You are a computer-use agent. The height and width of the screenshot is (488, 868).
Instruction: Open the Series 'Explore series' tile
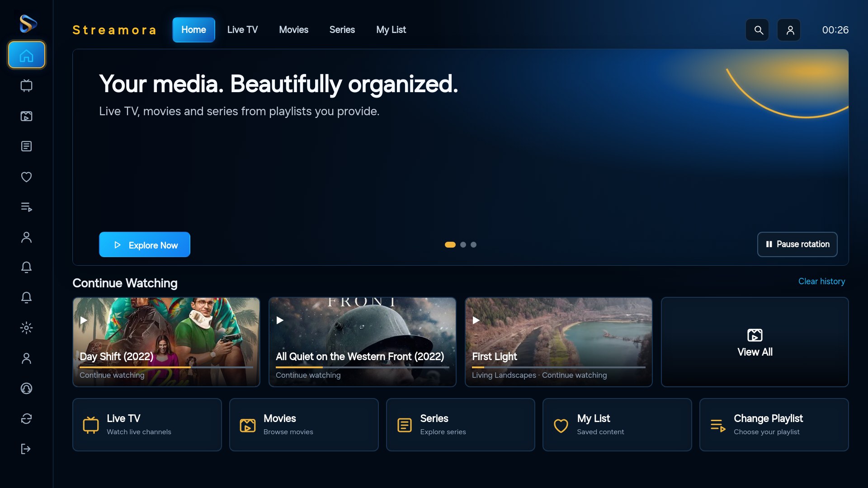[461, 425]
